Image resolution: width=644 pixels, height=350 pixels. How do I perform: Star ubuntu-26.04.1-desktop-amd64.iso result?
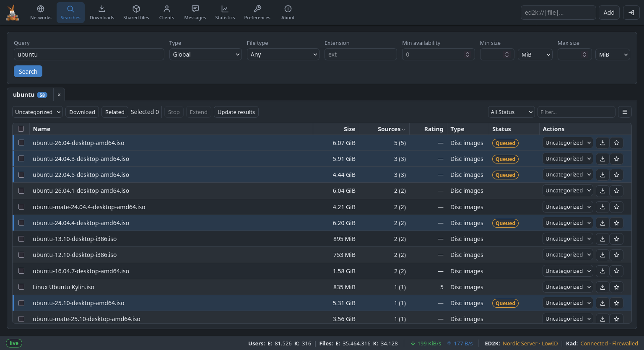tap(616, 191)
